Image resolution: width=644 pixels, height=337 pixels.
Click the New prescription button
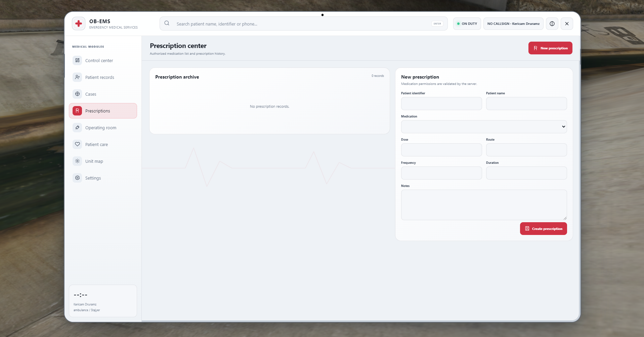click(x=550, y=48)
